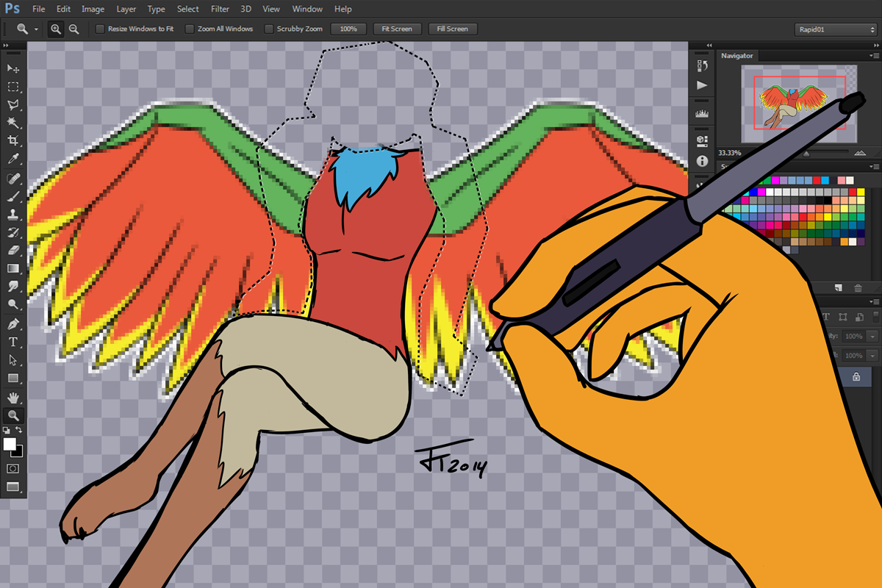This screenshot has width=882, height=588.
Task: Click the Zoom Out mode button
Action: pyautogui.click(x=73, y=29)
